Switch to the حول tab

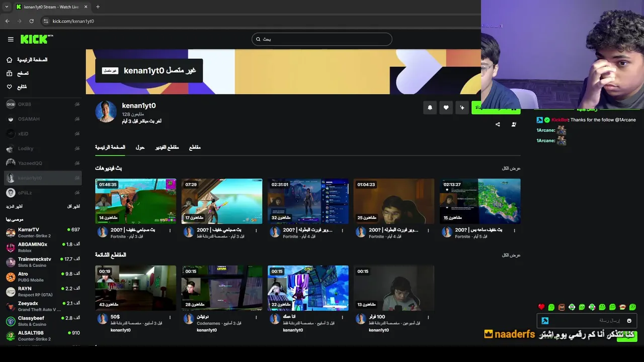[x=140, y=147]
